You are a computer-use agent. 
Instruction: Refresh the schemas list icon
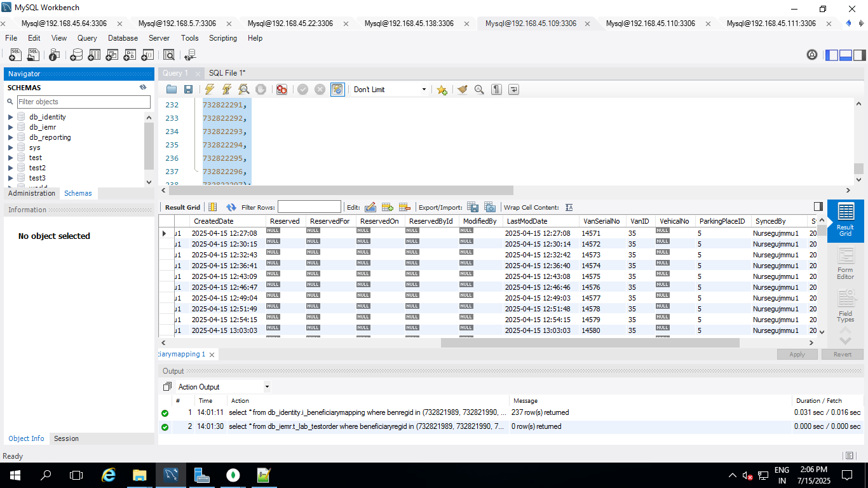[x=143, y=88]
